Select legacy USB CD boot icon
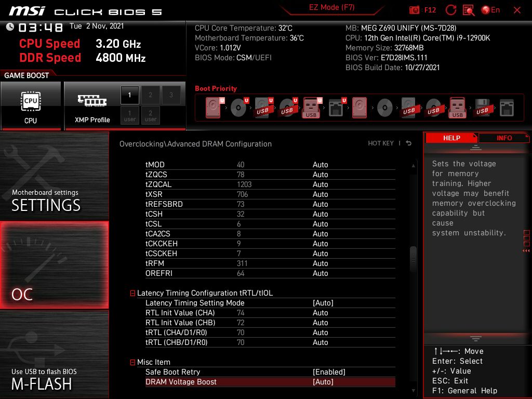 [x=434, y=108]
